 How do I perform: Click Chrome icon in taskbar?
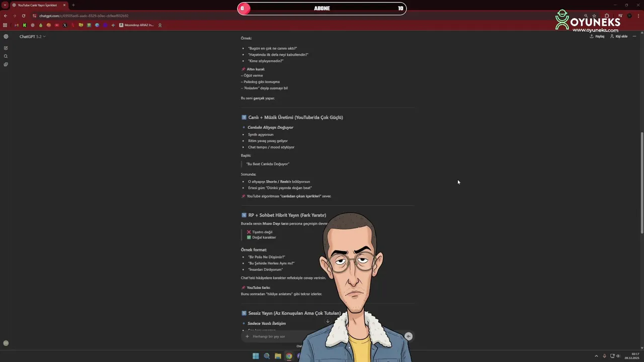click(289, 356)
